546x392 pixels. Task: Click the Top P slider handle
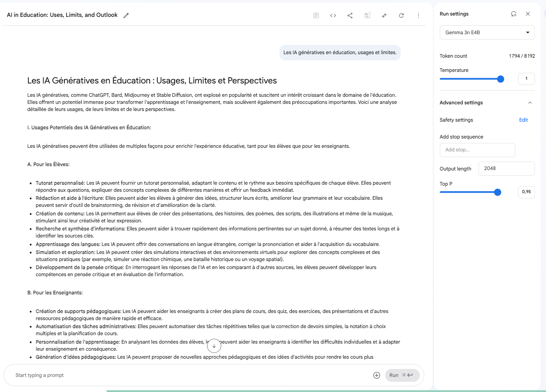(x=498, y=192)
